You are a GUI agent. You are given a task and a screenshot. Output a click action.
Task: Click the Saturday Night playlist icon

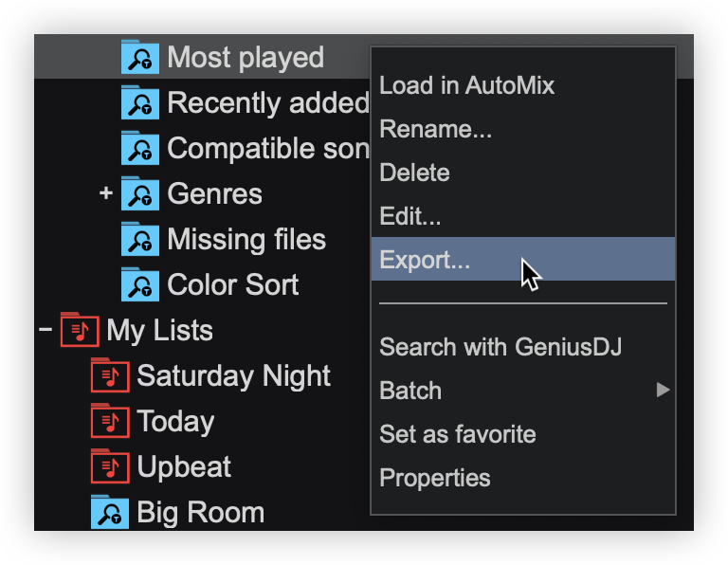109,376
